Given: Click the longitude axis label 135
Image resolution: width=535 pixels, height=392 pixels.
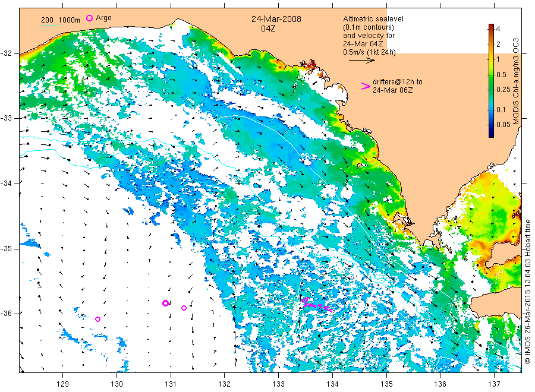Looking at the screenshot, I should coord(386,384).
